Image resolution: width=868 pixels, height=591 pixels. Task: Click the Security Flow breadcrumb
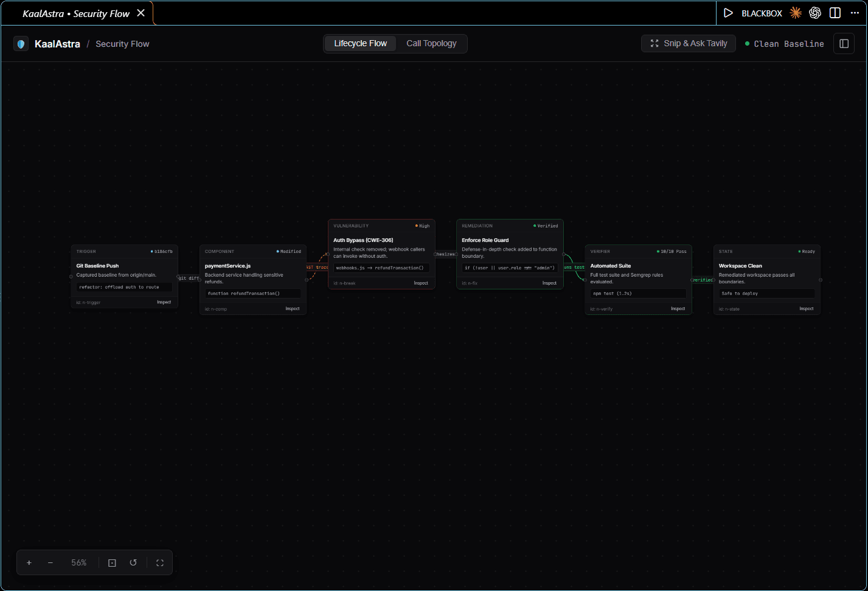[122, 44]
